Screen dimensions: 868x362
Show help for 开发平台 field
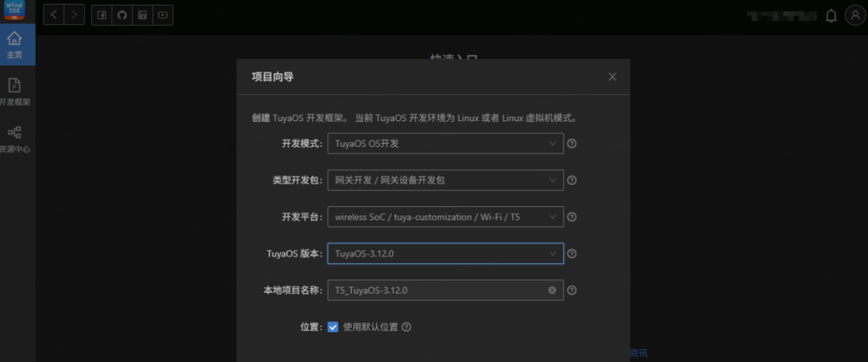point(572,217)
